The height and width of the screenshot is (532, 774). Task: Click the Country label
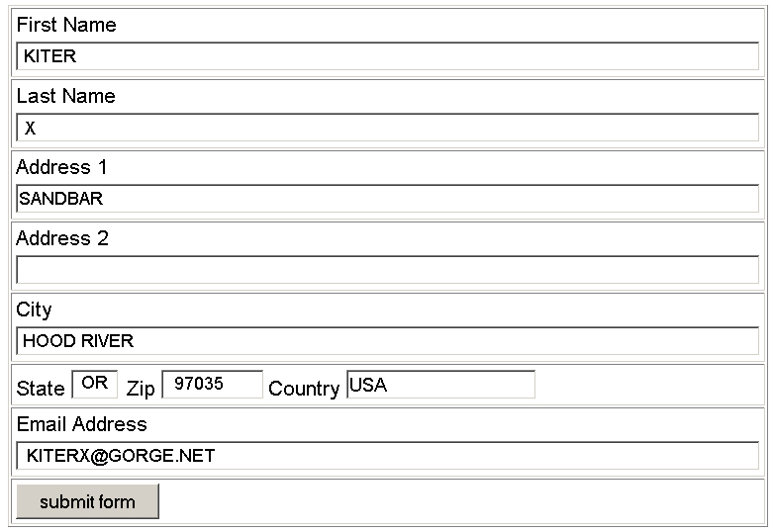(x=304, y=389)
